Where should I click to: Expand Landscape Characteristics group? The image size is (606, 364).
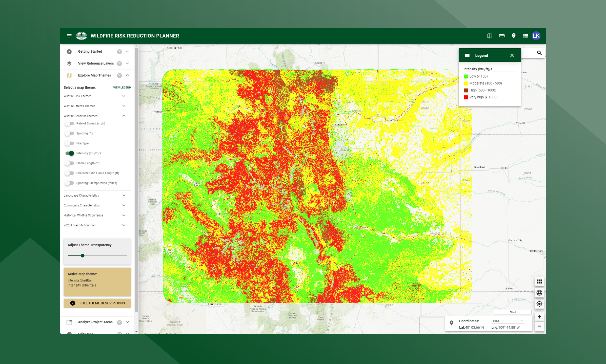124,196
